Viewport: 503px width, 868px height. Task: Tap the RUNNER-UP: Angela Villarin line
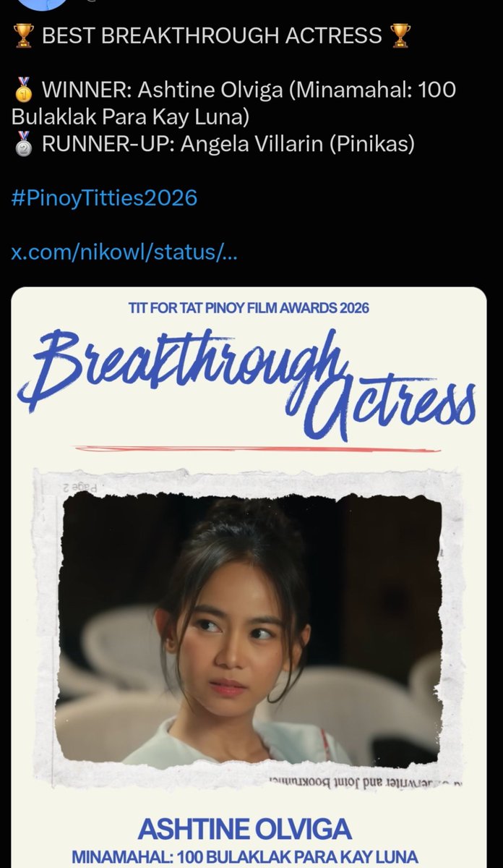click(228, 144)
